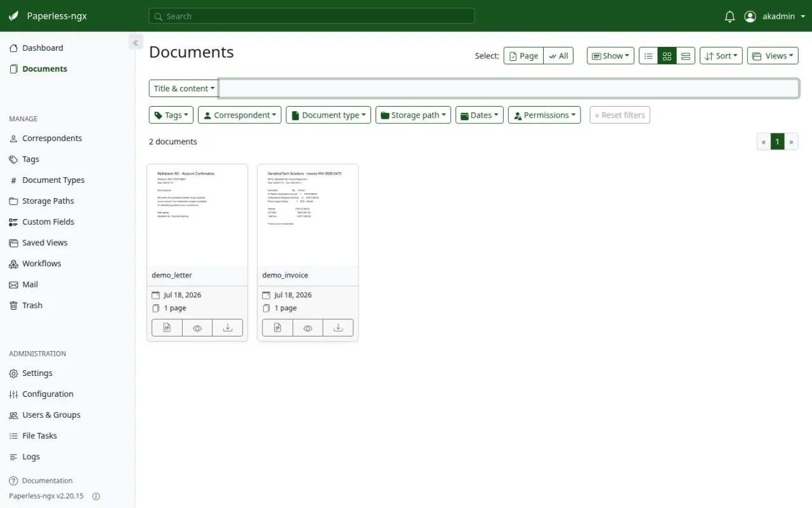The image size is (812, 508).
Task: Open the Document type filter dropdown
Action: point(329,115)
